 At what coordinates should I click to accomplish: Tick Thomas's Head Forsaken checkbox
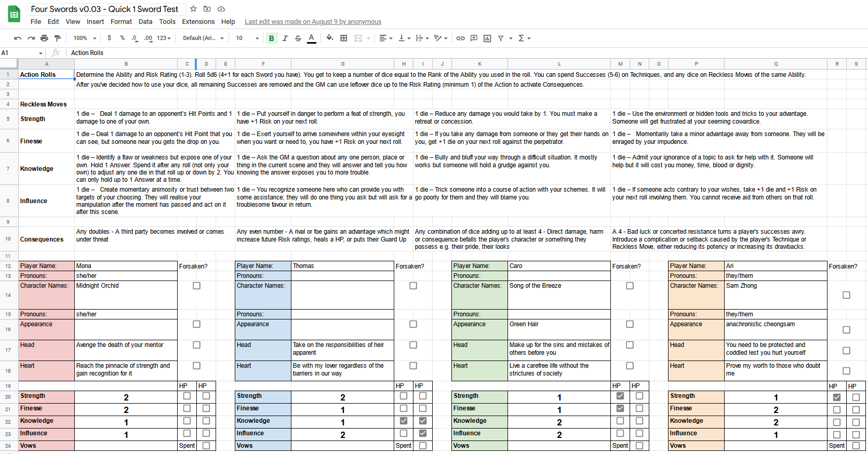tap(413, 345)
